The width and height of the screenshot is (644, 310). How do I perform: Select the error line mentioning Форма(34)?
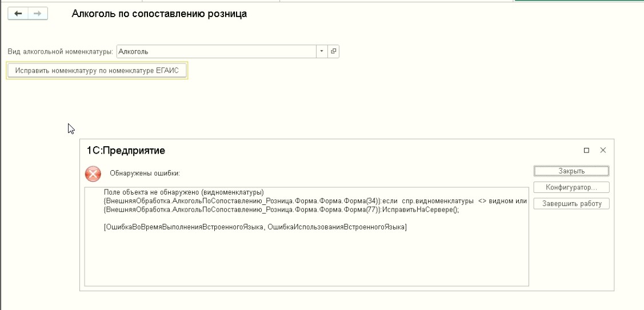(315, 201)
